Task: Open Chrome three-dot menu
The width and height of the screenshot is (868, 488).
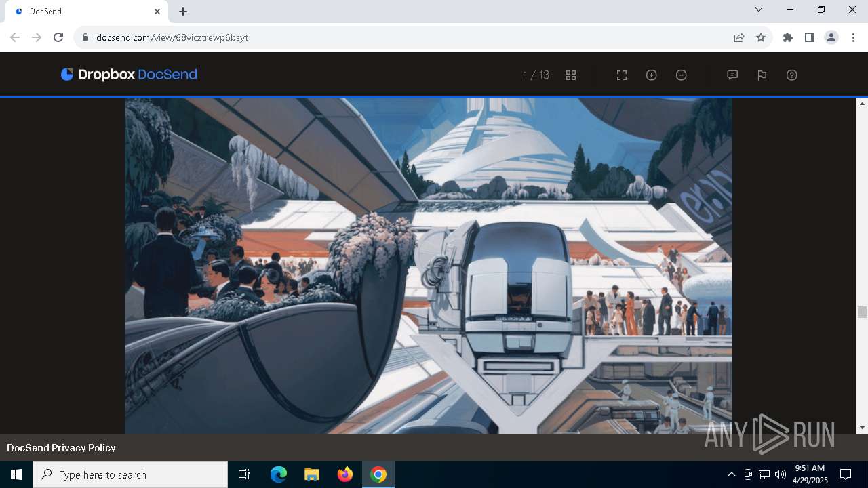Action: tap(852, 37)
